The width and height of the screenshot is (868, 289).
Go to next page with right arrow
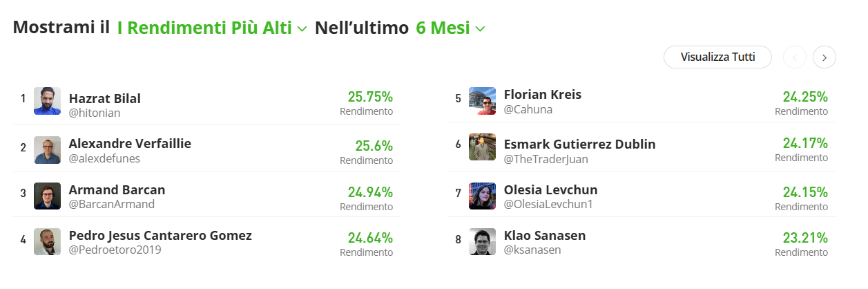pyautogui.click(x=824, y=57)
